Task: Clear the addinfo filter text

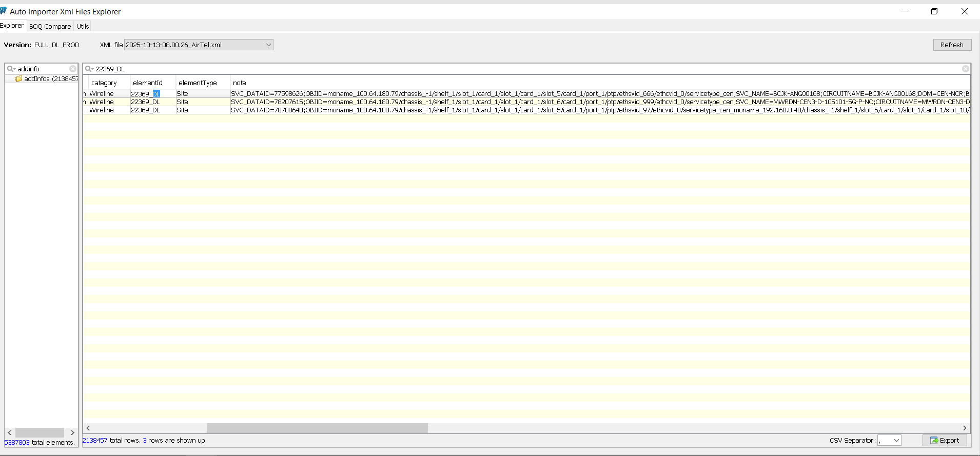Action: [x=73, y=69]
